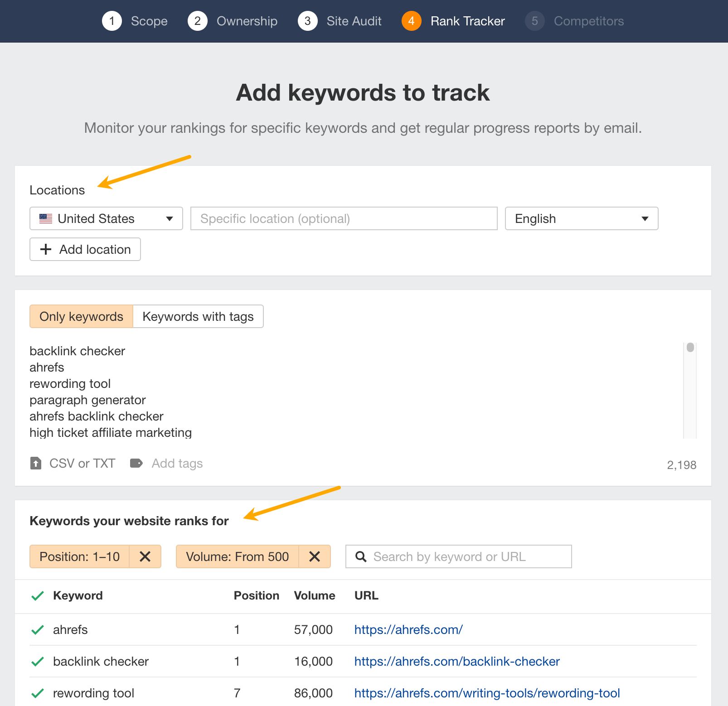Click the orange Rank Tracker step circle

(411, 21)
